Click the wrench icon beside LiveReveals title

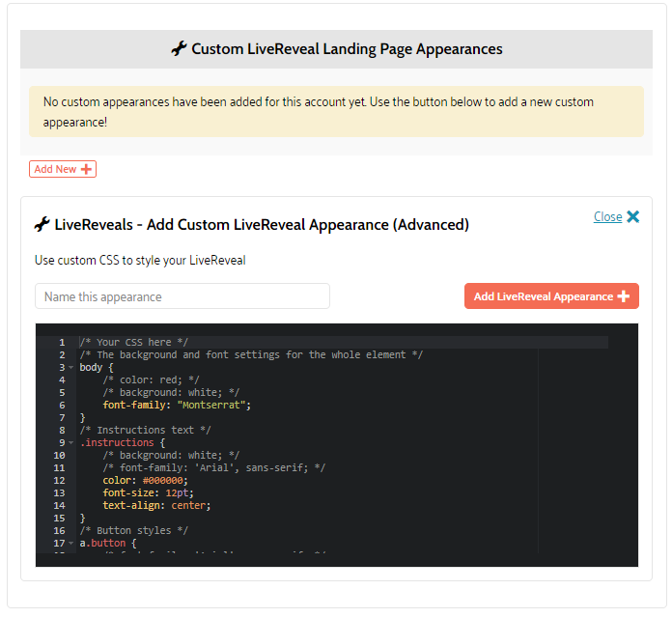click(x=42, y=225)
